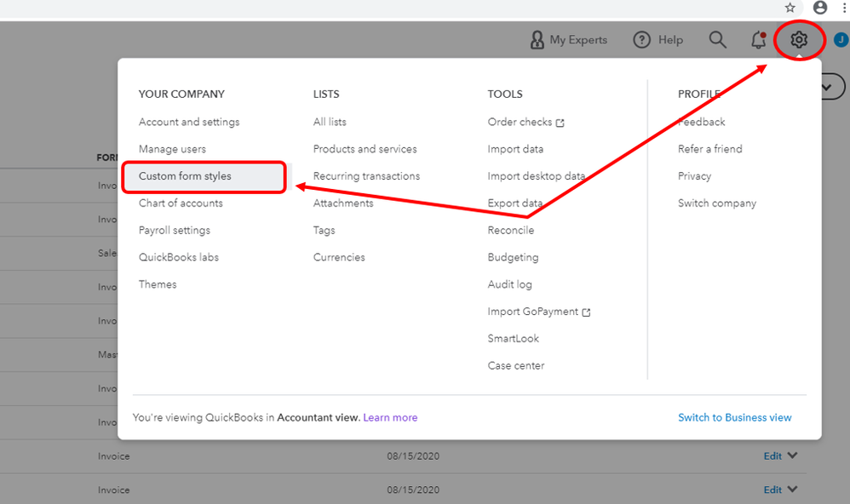Click Switch to Business view link
The image size is (850, 504).
(x=734, y=417)
